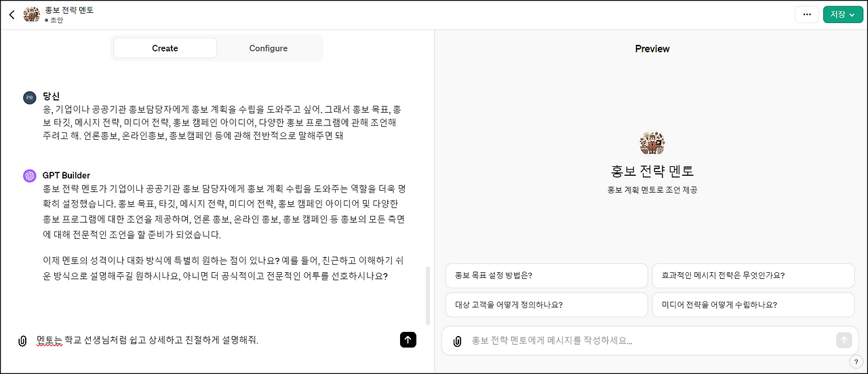Select the '홍보 목표 설정 방법은?' suggestion

coord(547,276)
